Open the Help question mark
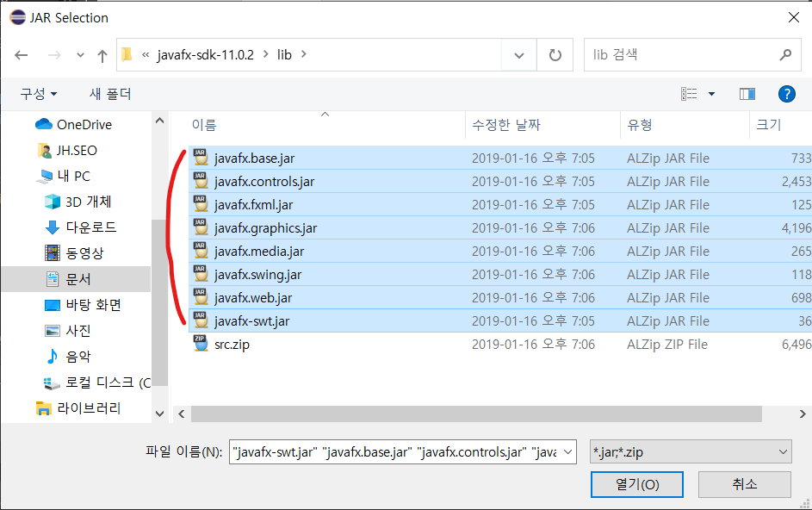 point(787,94)
